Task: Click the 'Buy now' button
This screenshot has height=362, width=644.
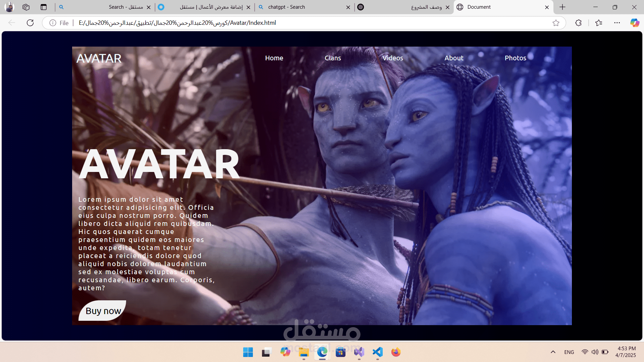Action: pos(103,311)
